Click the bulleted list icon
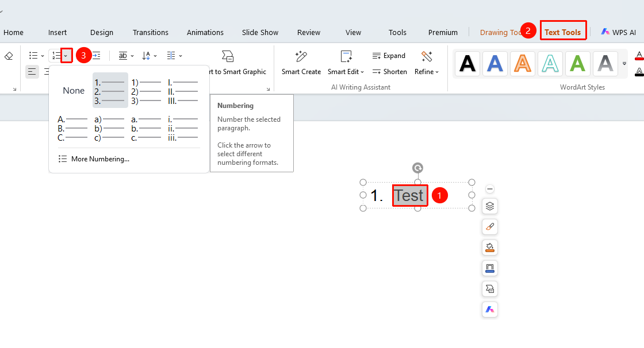644x348 pixels. pyautogui.click(x=33, y=55)
